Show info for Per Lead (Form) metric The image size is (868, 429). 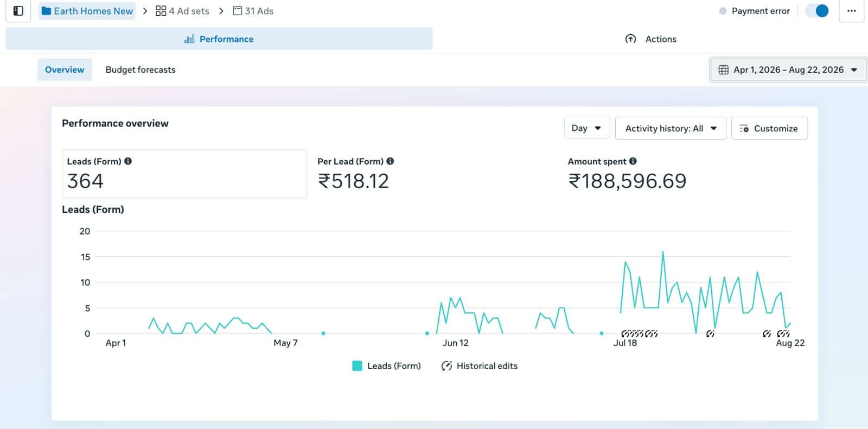(x=390, y=161)
